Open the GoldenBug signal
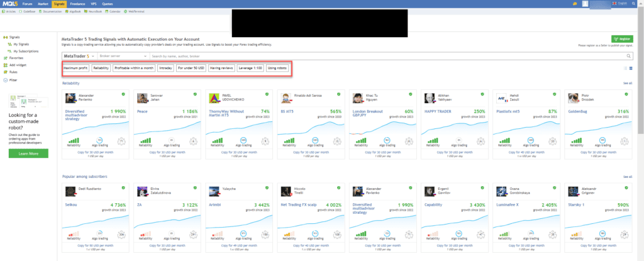 [x=577, y=111]
